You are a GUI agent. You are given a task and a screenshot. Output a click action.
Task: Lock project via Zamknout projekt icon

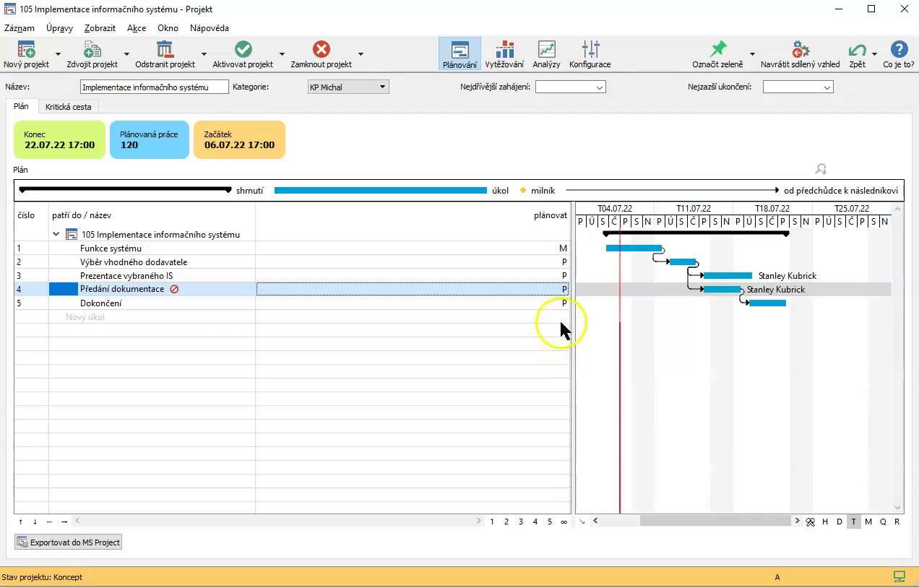(321, 50)
